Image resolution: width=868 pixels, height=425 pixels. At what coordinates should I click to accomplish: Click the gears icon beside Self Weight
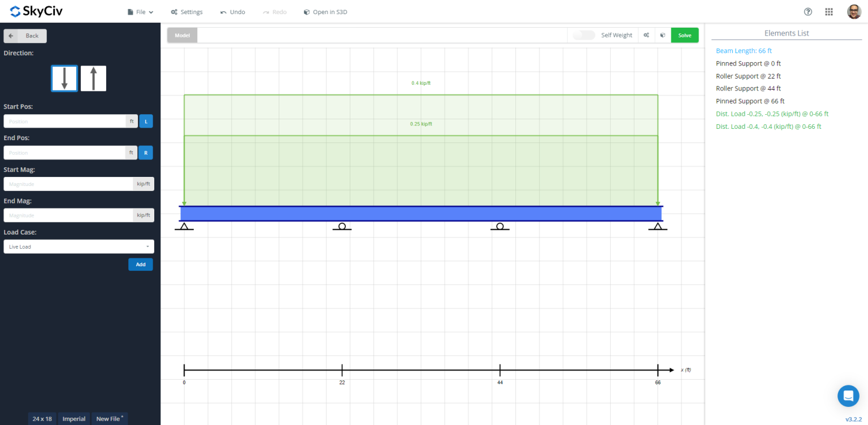click(646, 35)
